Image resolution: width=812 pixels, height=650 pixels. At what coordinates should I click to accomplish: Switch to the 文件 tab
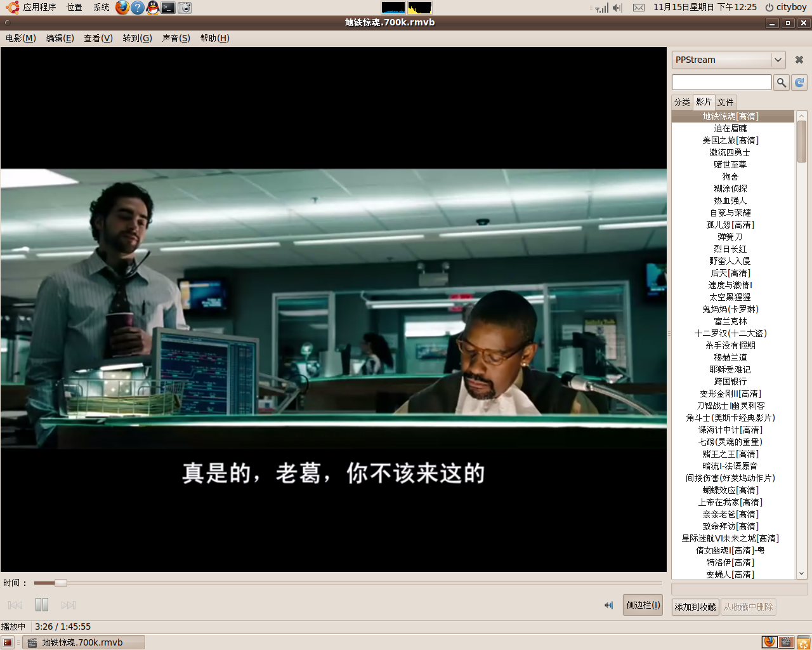[x=726, y=102]
